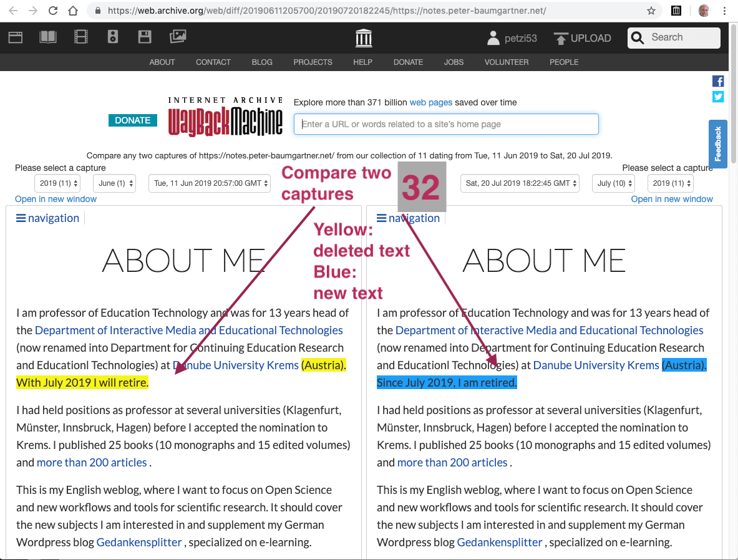Click the Wayback Machine URL input field
This screenshot has height=560, width=738.
446,124
